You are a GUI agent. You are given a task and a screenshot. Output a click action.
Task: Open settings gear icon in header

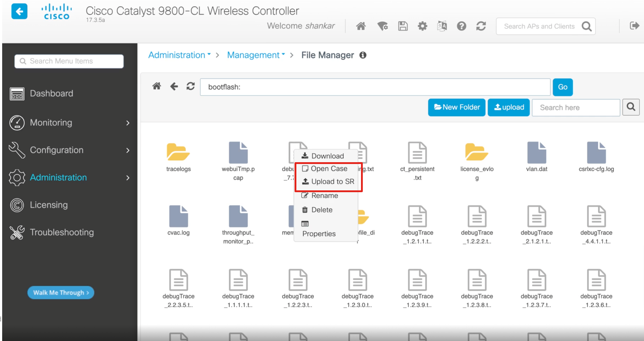click(x=422, y=26)
